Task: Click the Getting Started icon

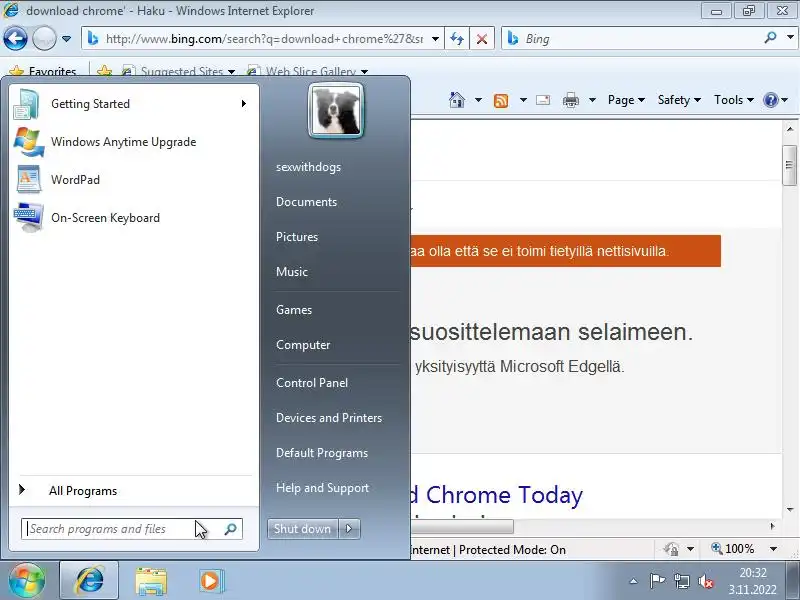Action: click(x=27, y=104)
